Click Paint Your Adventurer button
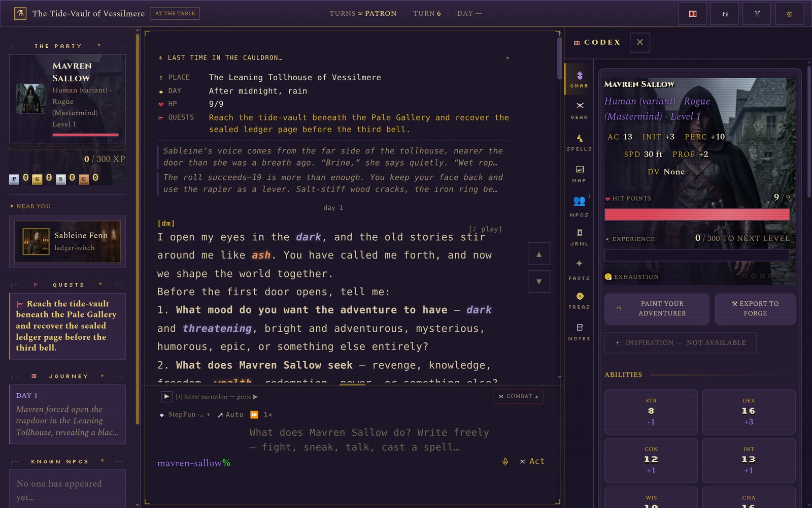The width and height of the screenshot is (812, 508). 657,309
